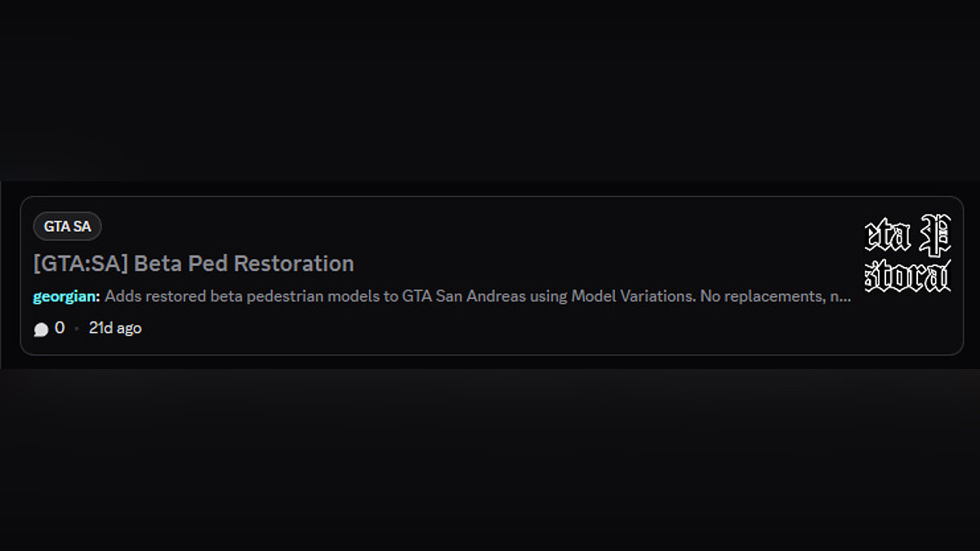
Task: Click the comment bubble icon
Action: pyautogui.click(x=41, y=329)
